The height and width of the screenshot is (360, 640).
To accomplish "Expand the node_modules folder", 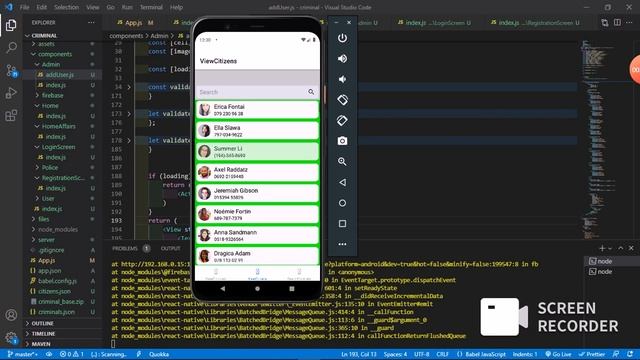I will click(34, 229).
